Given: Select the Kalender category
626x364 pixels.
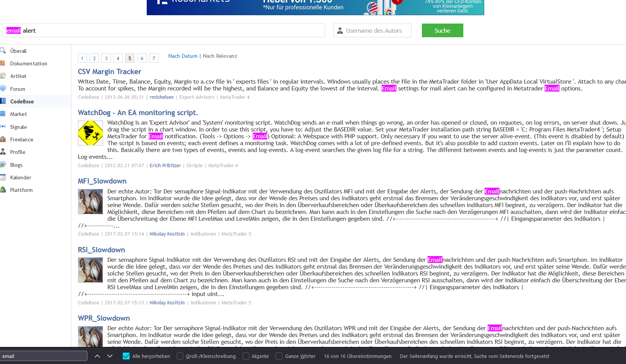Looking at the screenshot, I should [21, 177].
